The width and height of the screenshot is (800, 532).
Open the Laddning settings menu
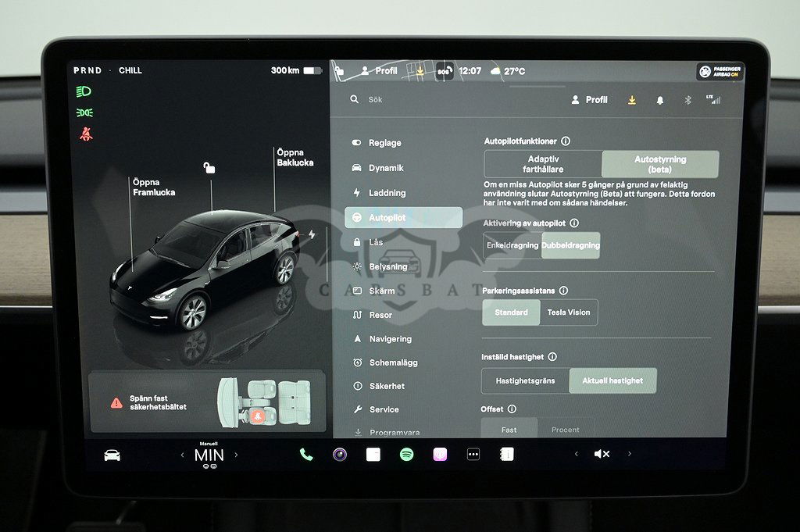387,193
